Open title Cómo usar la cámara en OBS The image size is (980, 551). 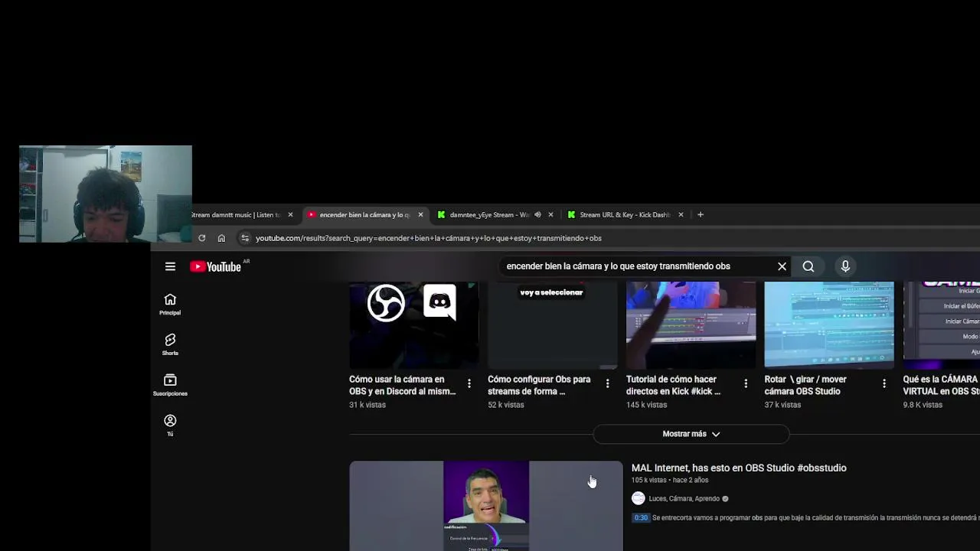click(403, 385)
